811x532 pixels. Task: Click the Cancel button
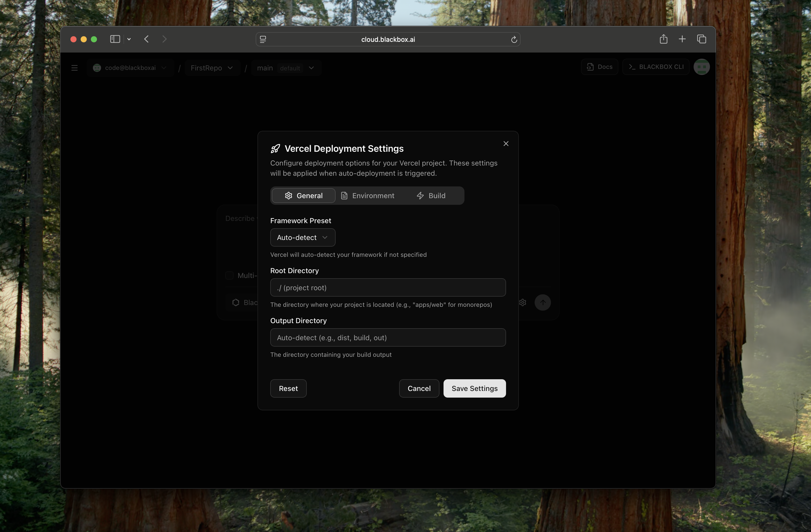[x=419, y=388]
